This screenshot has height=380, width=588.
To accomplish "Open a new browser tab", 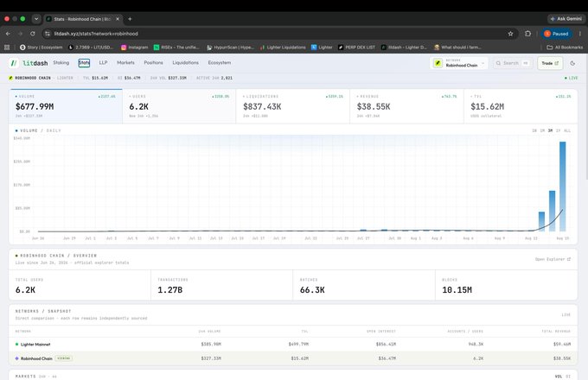I will [x=130, y=19].
